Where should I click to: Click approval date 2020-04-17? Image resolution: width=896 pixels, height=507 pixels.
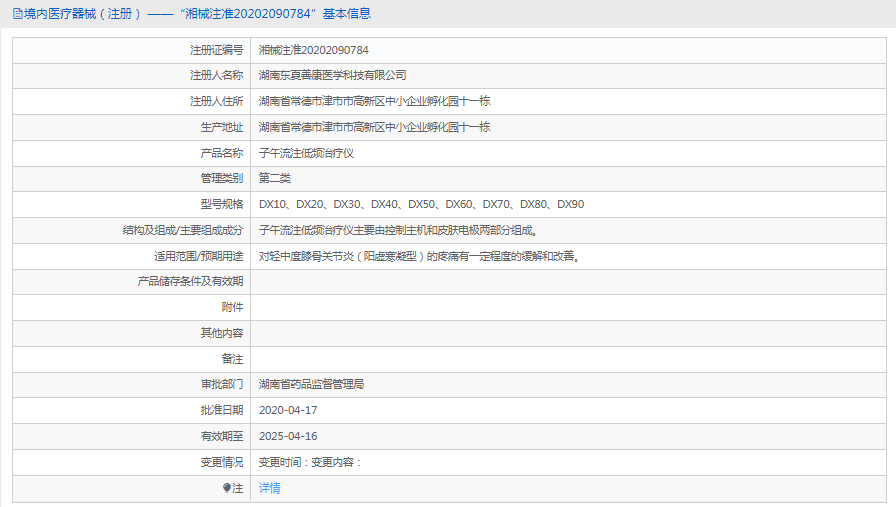click(x=288, y=410)
